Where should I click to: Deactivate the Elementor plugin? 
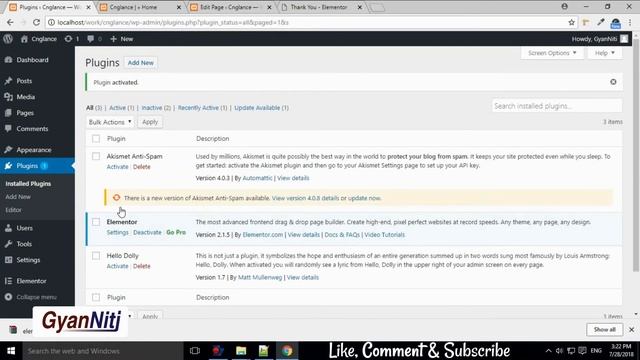click(147, 232)
